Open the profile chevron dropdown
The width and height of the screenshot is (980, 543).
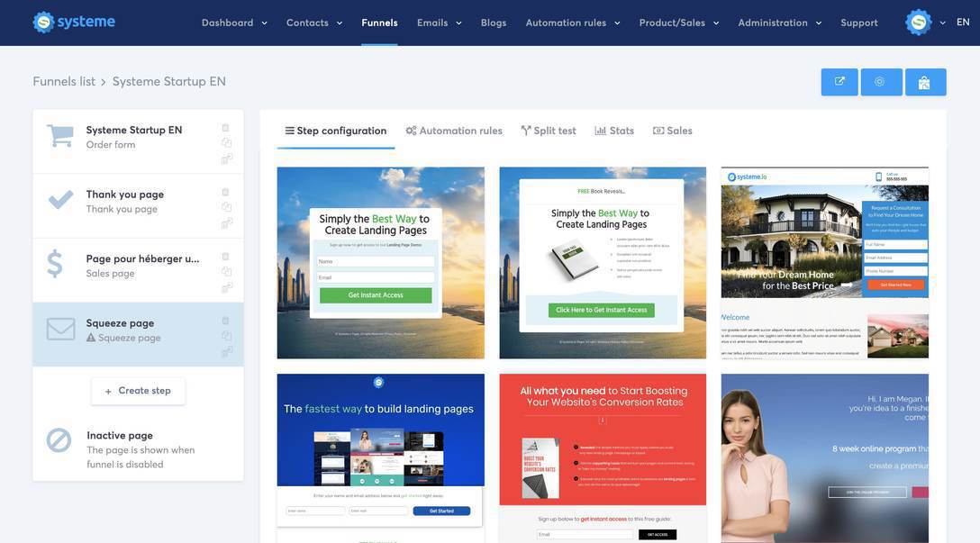coord(942,23)
